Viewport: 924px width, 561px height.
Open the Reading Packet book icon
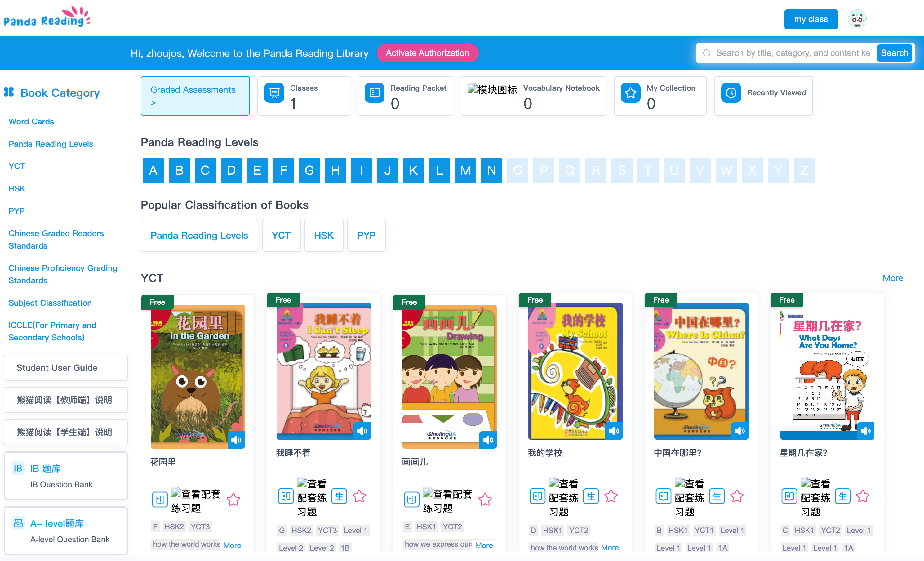(374, 93)
